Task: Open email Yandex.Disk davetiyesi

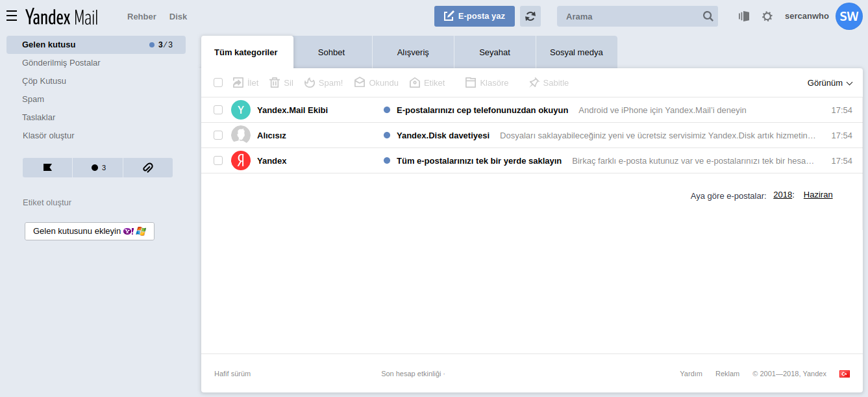Action: [533, 135]
